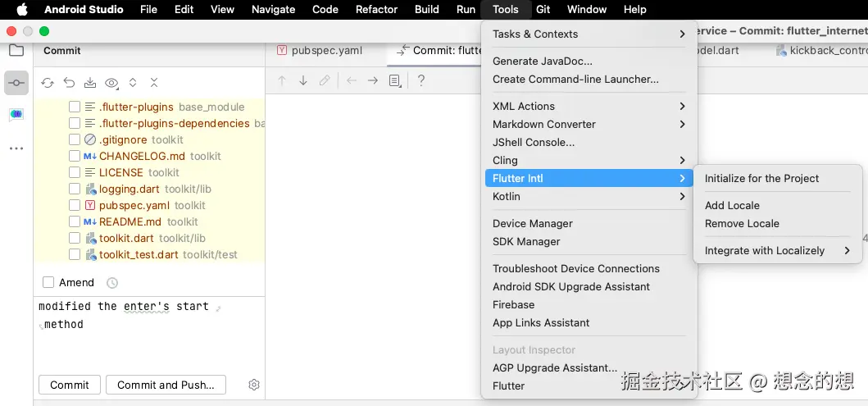This screenshot has height=406, width=868.
Task: Click the Refresh changes icon
Action: click(x=48, y=83)
